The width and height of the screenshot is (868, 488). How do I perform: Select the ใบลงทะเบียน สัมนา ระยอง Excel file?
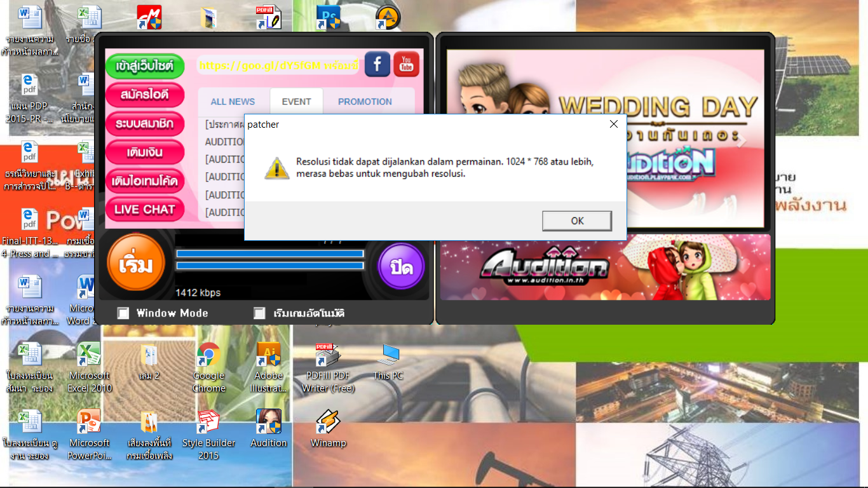pos(29,368)
